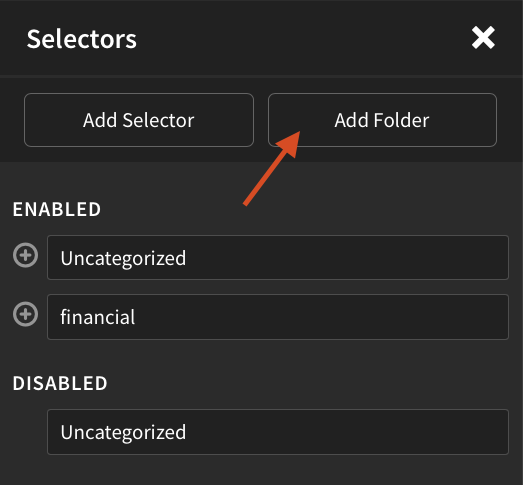
Task: Open the circled plus beside financial
Action: [x=25, y=314]
